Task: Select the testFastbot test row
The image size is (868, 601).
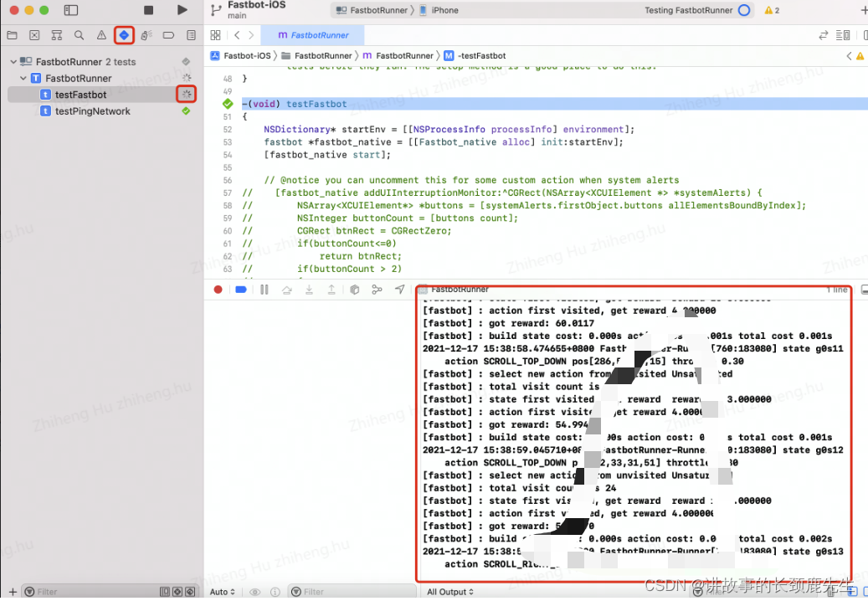Action: (x=102, y=95)
